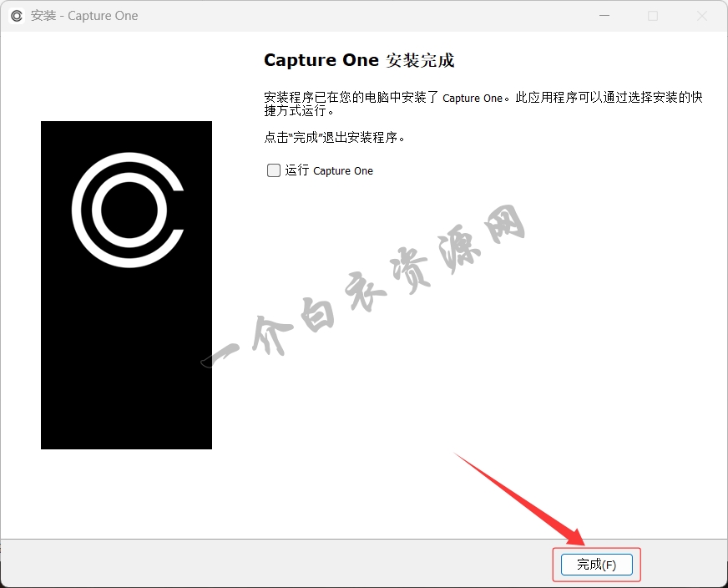Minimize the installer window
The height and width of the screenshot is (588, 728).
pyautogui.click(x=604, y=16)
